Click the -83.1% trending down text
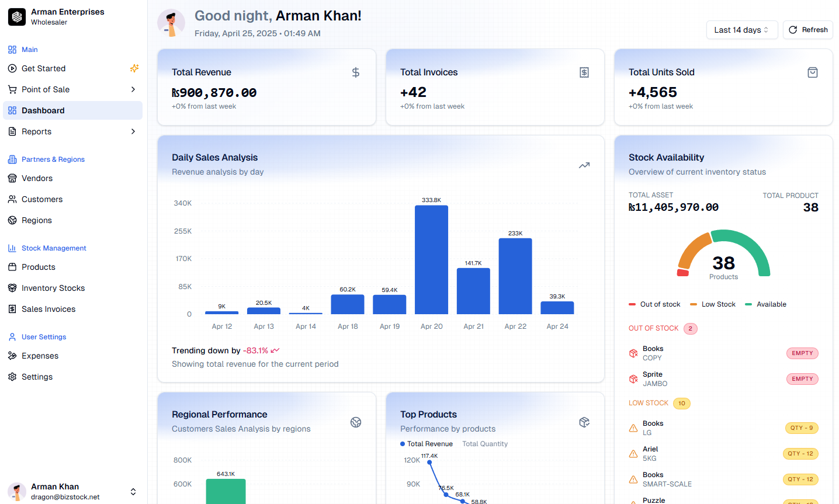The height and width of the screenshot is (504, 839). pyautogui.click(x=255, y=350)
